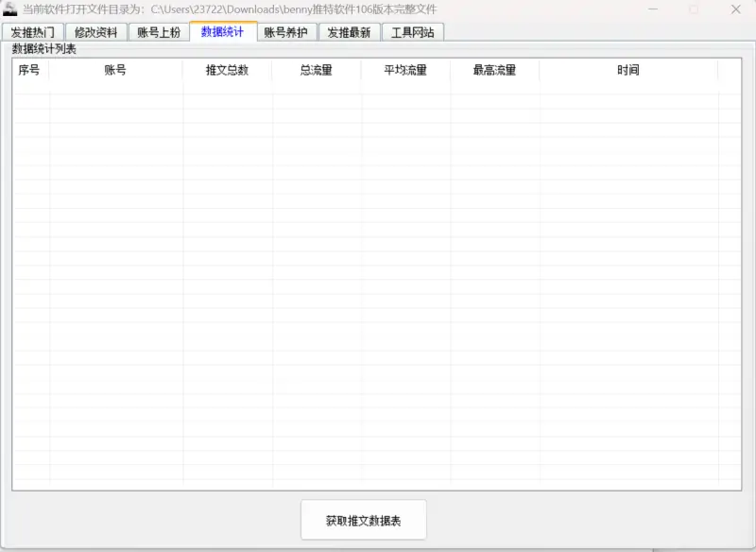756x552 pixels.
Task: Open the 发推热门 tab
Action: [32, 32]
